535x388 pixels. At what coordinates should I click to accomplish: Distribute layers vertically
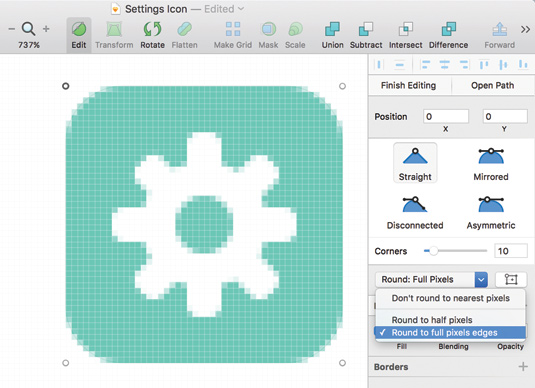[399, 64]
